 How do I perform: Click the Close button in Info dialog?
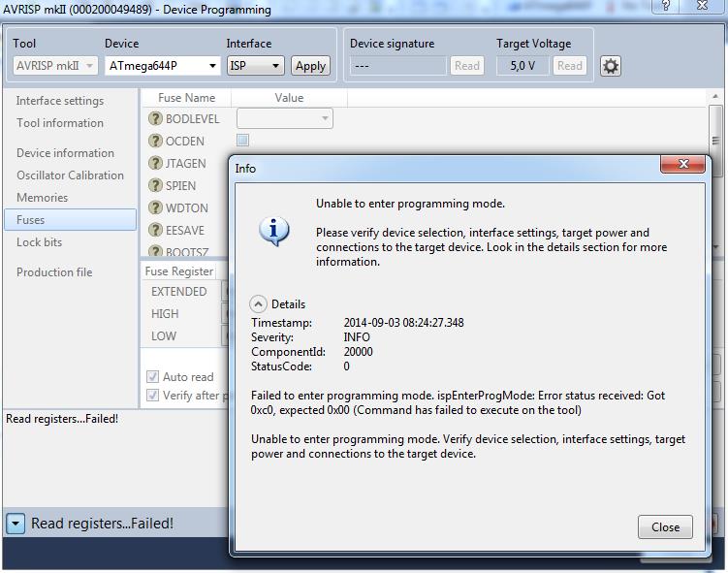coord(665,527)
